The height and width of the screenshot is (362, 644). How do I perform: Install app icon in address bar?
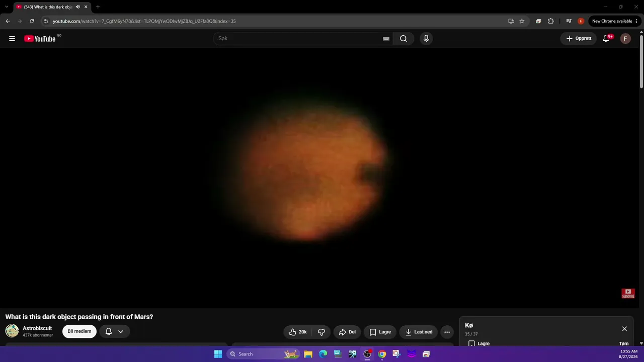(511, 21)
